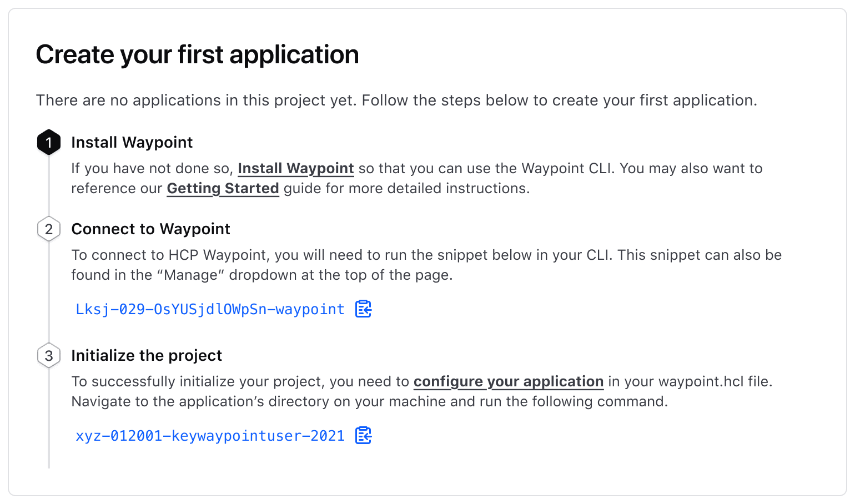
Task: Select the xyz-012001-keywaypointuser-2021 command text
Action: pyautogui.click(x=210, y=436)
